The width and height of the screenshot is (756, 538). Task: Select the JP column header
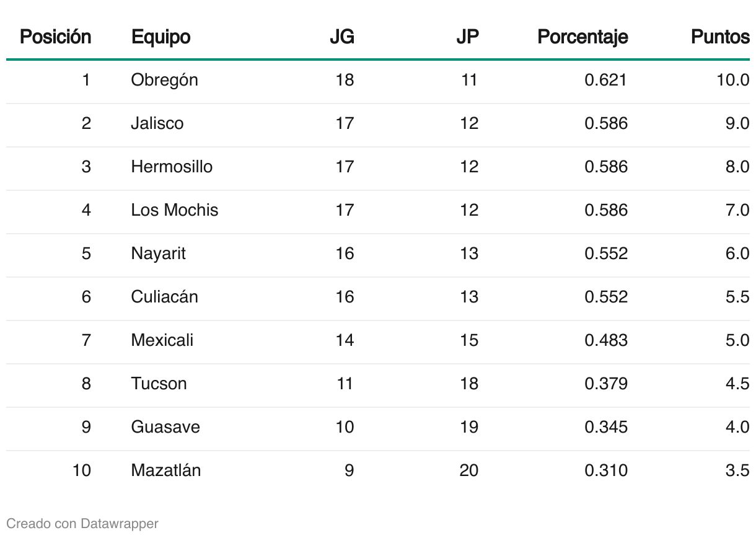(467, 37)
